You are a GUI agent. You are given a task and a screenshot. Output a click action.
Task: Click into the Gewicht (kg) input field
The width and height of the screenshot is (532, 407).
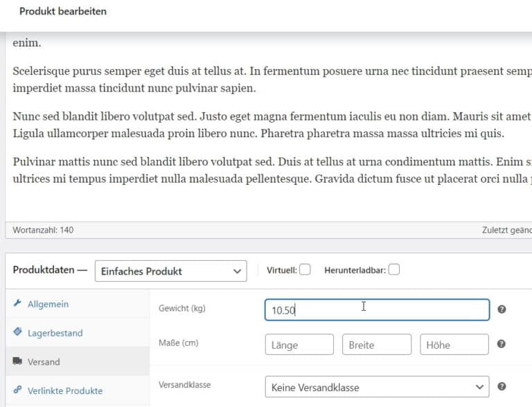click(x=377, y=309)
